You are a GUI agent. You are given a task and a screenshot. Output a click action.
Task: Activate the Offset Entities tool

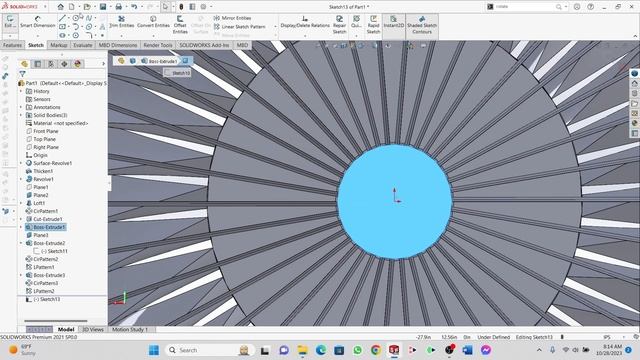180,25
